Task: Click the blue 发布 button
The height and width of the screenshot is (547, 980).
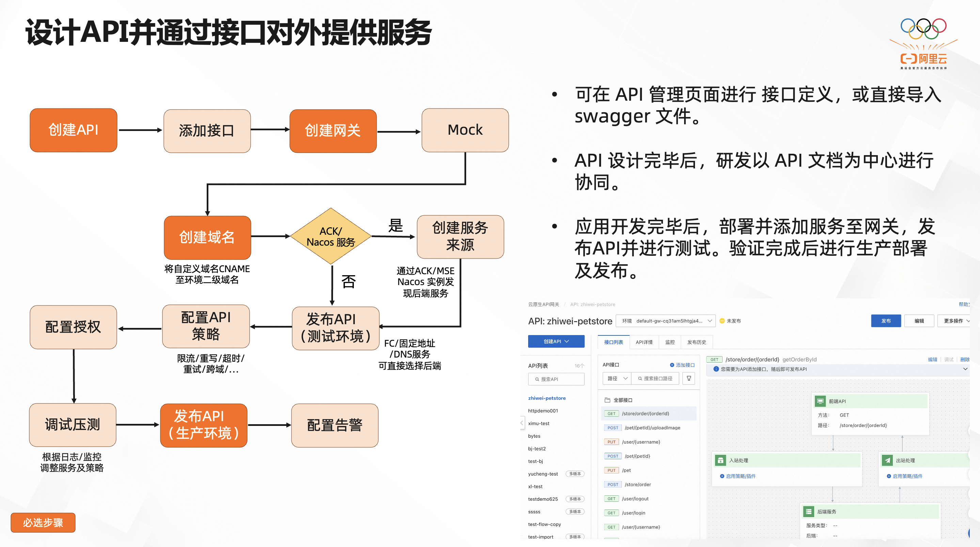Action: (x=886, y=321)
